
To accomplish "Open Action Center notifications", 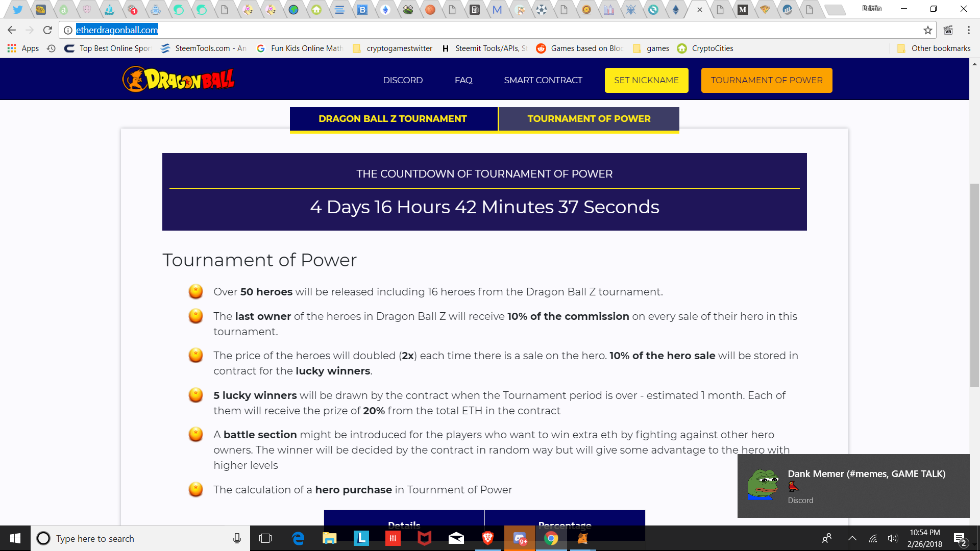I will point(960,538).
